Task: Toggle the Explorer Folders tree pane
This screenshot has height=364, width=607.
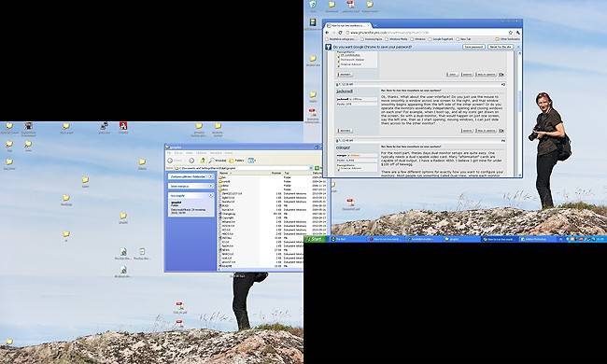Action: point(236,161)
